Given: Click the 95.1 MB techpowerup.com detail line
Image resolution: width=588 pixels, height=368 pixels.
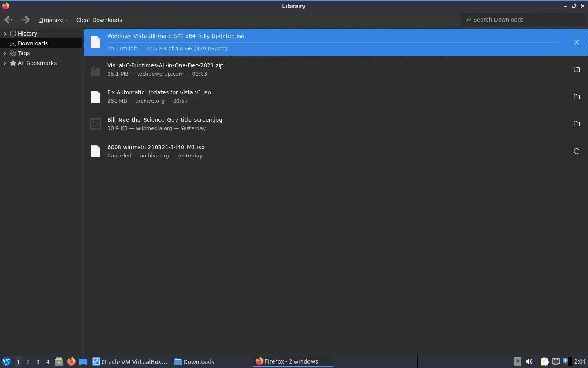Looking at the screenshot, I should click(x=157, y=74).
